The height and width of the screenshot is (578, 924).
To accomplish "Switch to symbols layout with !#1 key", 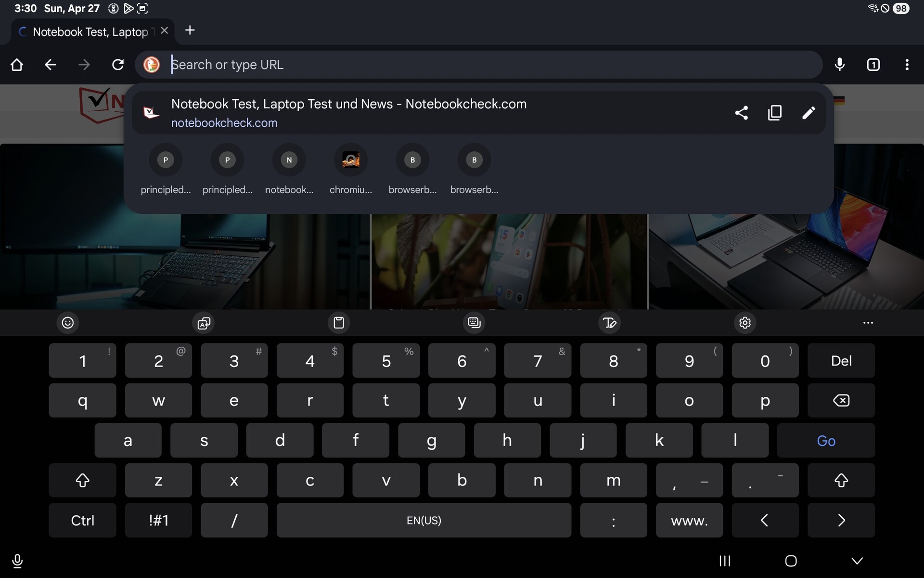I will pyautogui.click(x=158, y=520).
